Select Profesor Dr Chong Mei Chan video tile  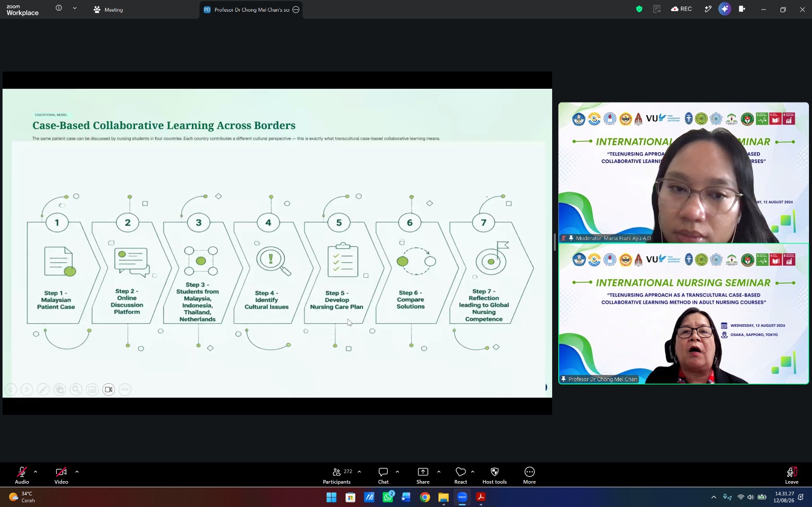[x=684, y=314]
